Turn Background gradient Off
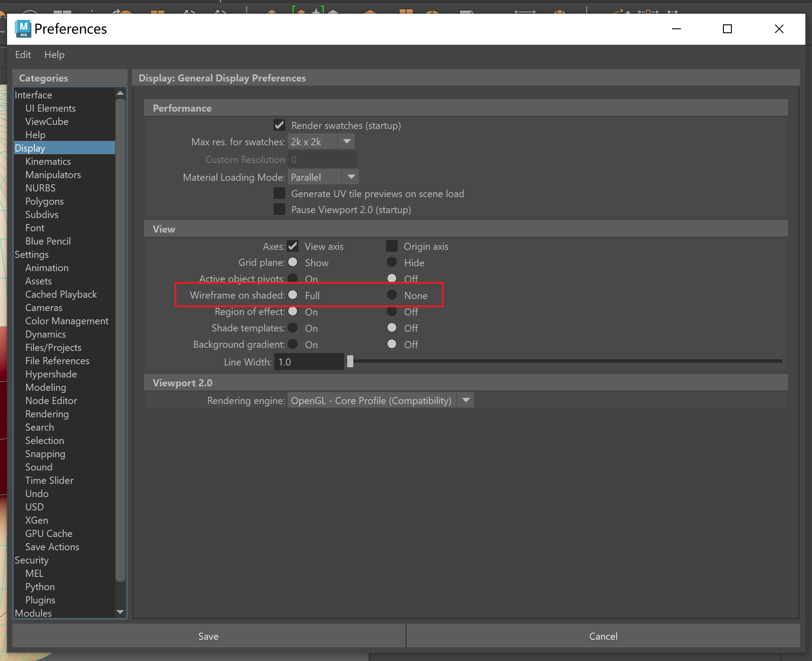 pos(392,344)
